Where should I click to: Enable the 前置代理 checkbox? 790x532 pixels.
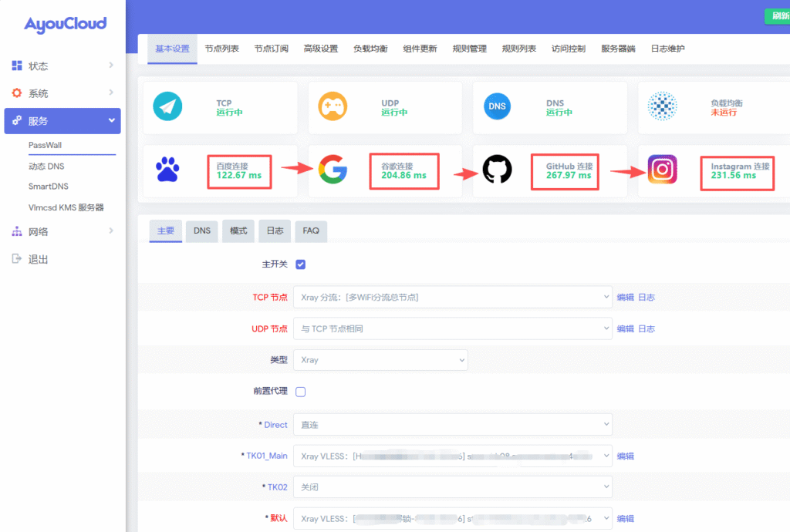coord(300,392)
